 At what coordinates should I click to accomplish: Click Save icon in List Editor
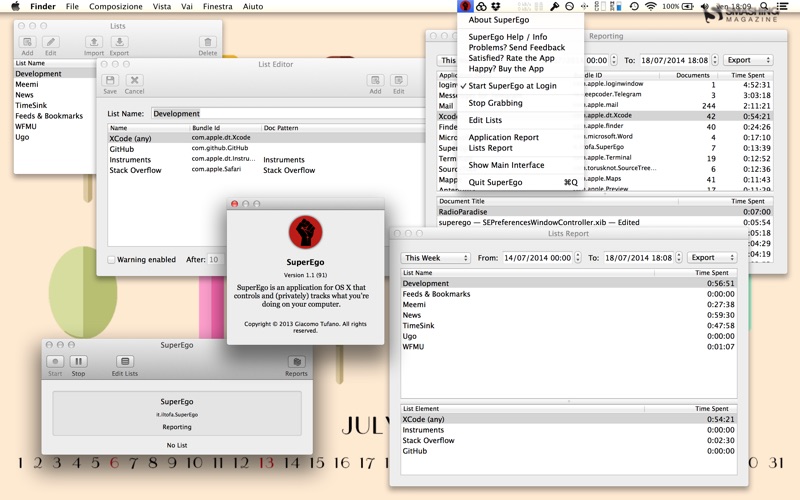[x=110, y=81]
